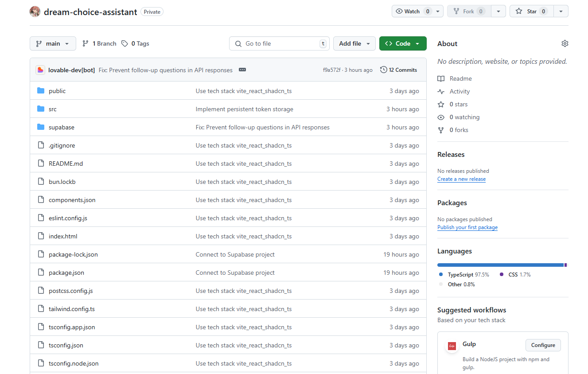588x374 pixels.
Task: Click Publish your first package link
Action: pos(467,227)
